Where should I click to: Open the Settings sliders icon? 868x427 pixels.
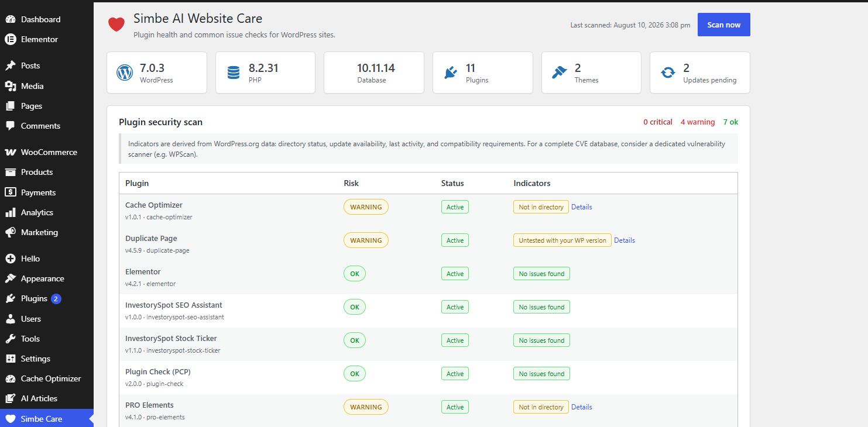pyautogui.click(x=10, y=359)
